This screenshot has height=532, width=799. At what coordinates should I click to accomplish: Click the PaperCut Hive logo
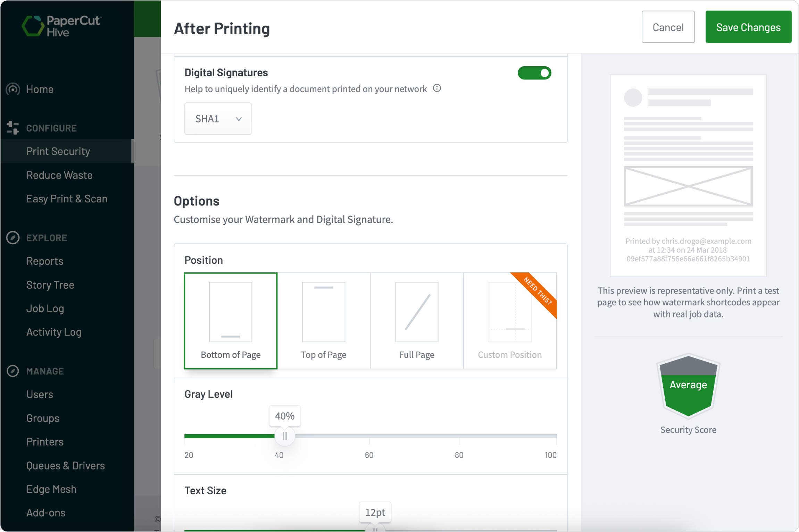click(61, 26)
